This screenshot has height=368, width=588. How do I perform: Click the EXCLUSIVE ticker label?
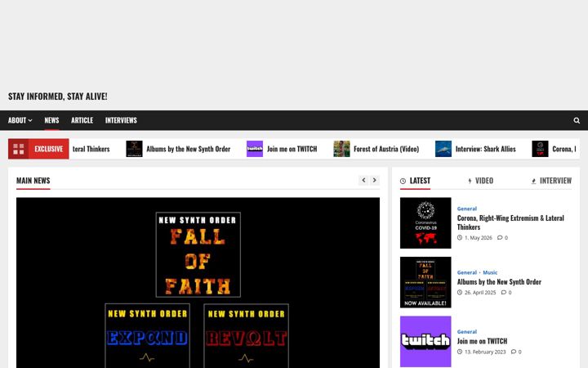[x=49, y=149]
